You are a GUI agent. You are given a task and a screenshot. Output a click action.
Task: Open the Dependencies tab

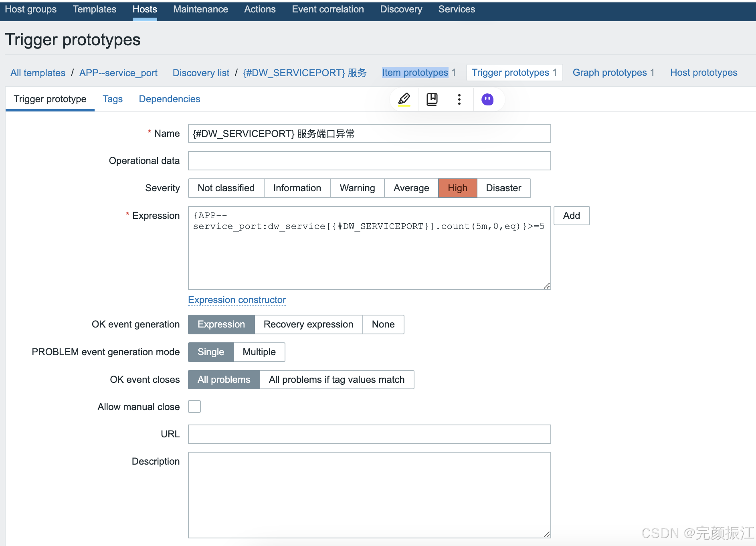pyautogui.click(x=169, y=99)
